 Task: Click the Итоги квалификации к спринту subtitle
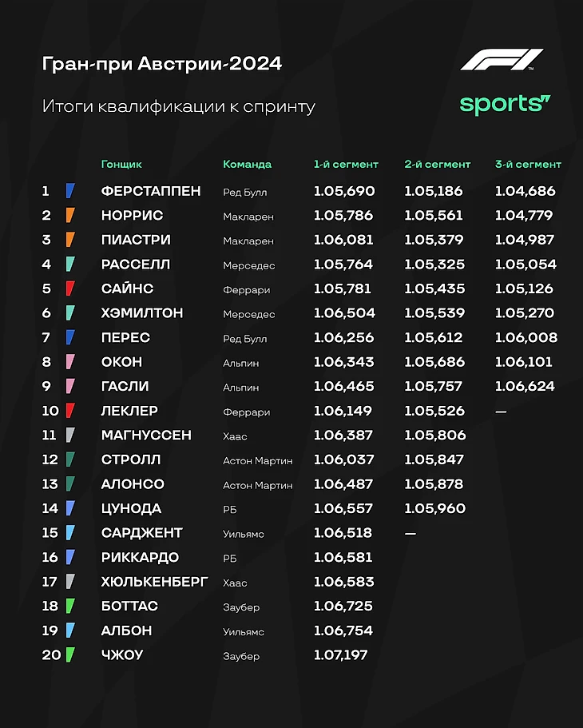pos(179,106)
